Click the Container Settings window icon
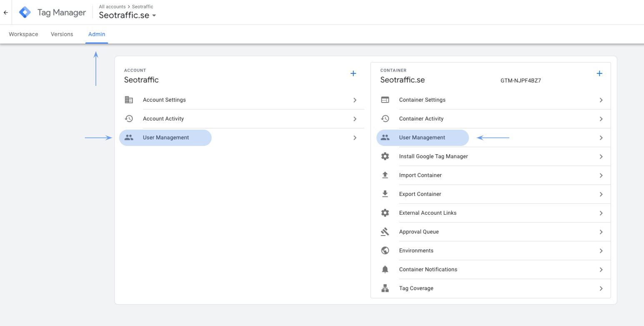 click(385, 100)
